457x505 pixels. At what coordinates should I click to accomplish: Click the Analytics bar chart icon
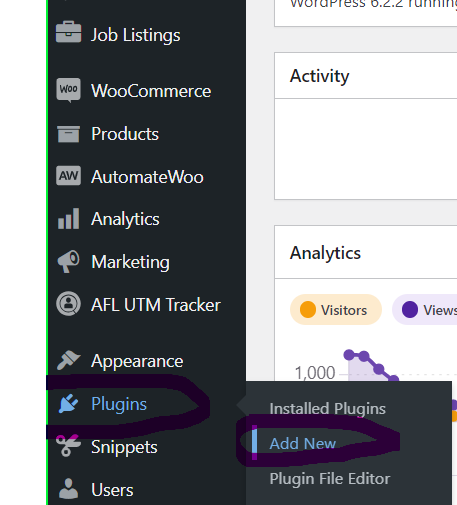[x=68, y=219]
